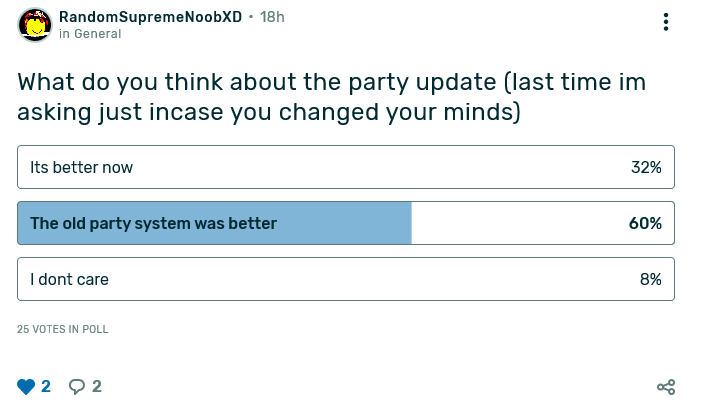The height and width of the screenshot is (401, 702).
Task: Click the 8% poll result percentage
Action: [650, 279]
